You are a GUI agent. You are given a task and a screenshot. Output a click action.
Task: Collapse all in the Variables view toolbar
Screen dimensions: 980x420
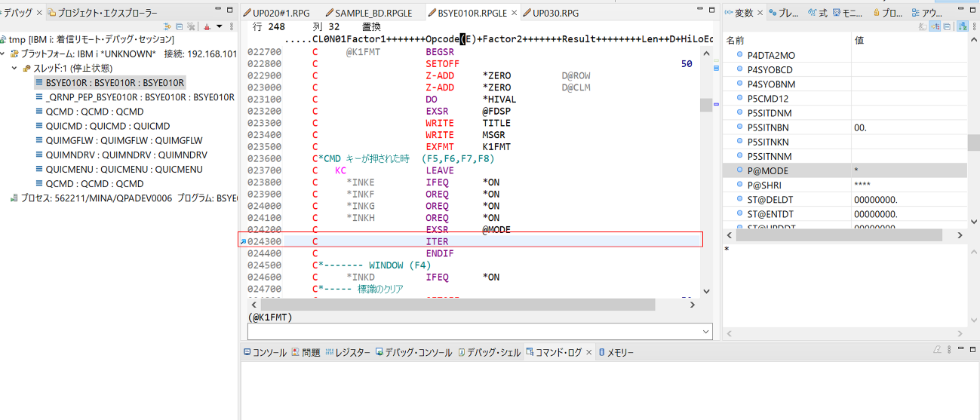[947, 26]
